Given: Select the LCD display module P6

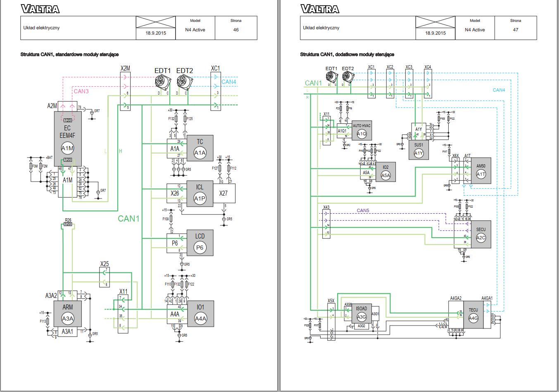Looking at the screenshot, I should 200,243.
